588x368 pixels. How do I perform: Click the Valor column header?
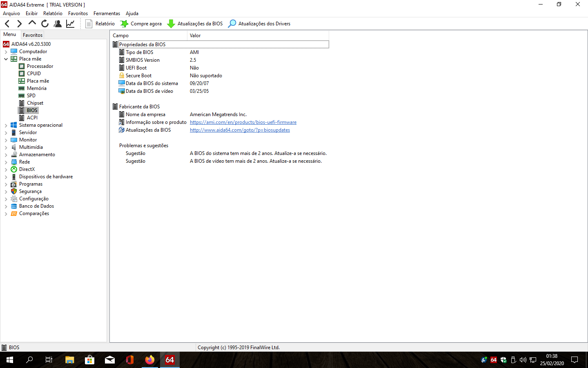point(258,36)
